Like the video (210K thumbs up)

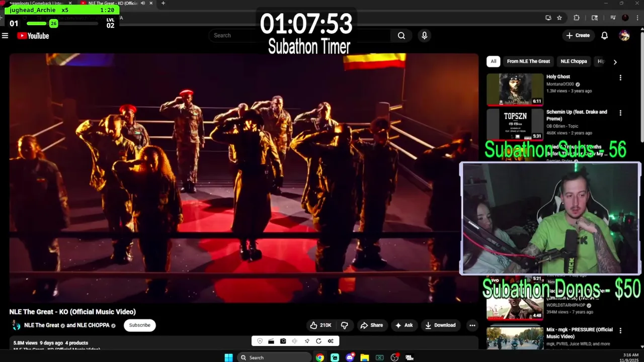320,325
